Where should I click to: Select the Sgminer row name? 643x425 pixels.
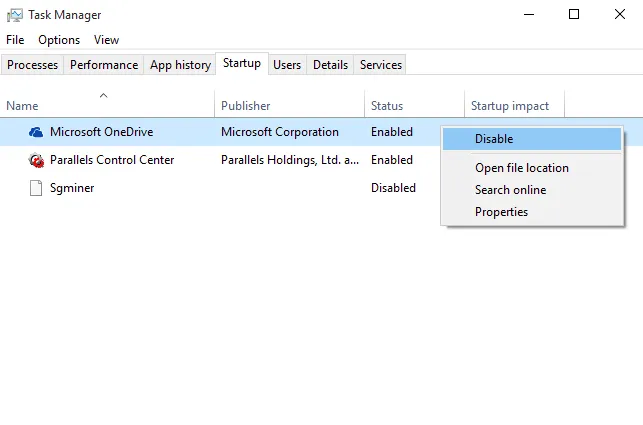pos(72,188)
